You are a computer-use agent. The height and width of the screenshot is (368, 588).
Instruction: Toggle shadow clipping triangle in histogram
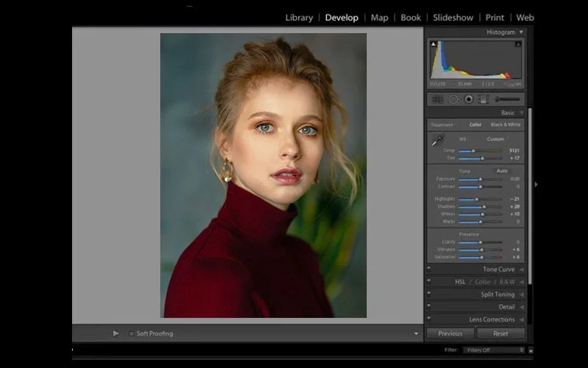pos(433,44)
